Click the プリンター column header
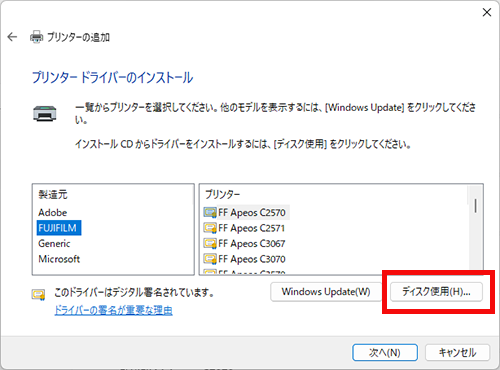Screen dimensions: 500x370 222,194
